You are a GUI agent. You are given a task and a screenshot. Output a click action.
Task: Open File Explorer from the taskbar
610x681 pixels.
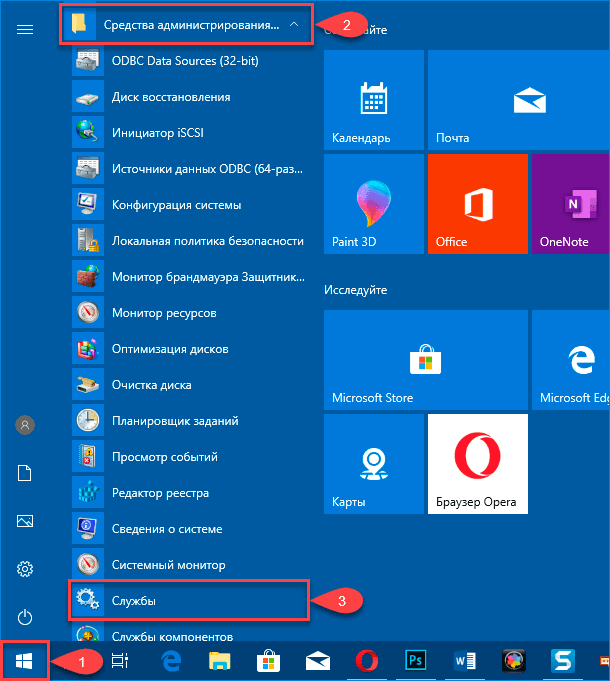(220, 661)
